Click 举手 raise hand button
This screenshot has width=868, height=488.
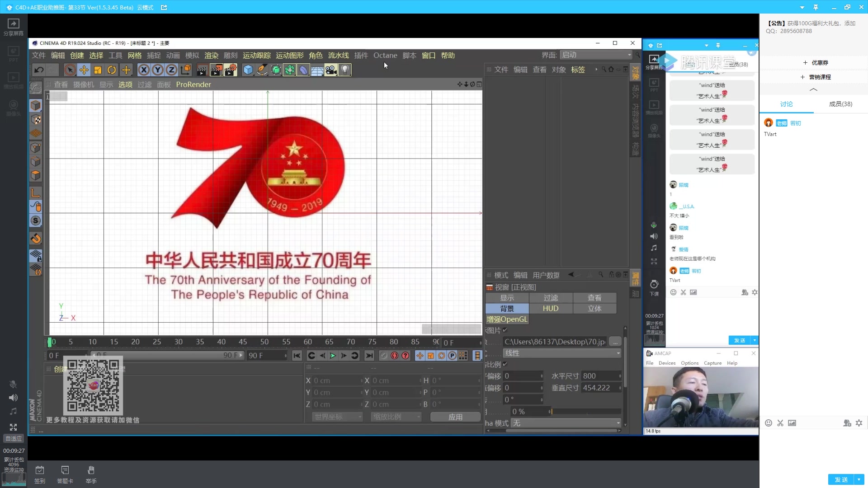coord(91,474)
